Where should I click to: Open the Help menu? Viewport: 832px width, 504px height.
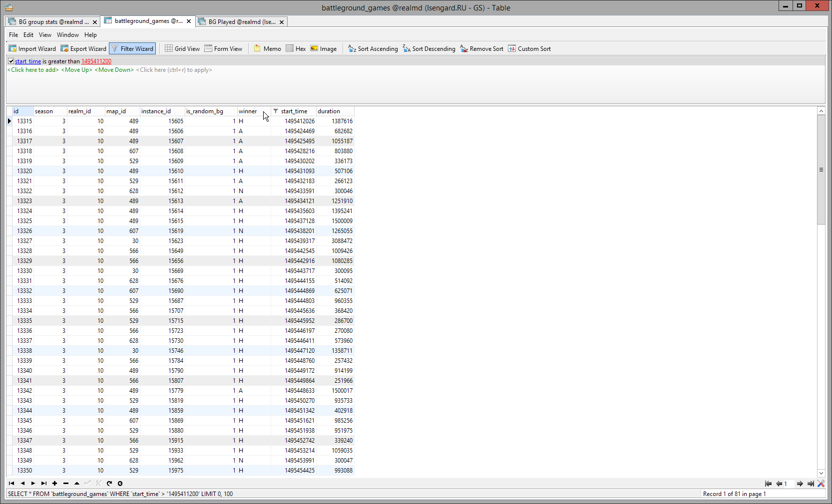point(90,35)
